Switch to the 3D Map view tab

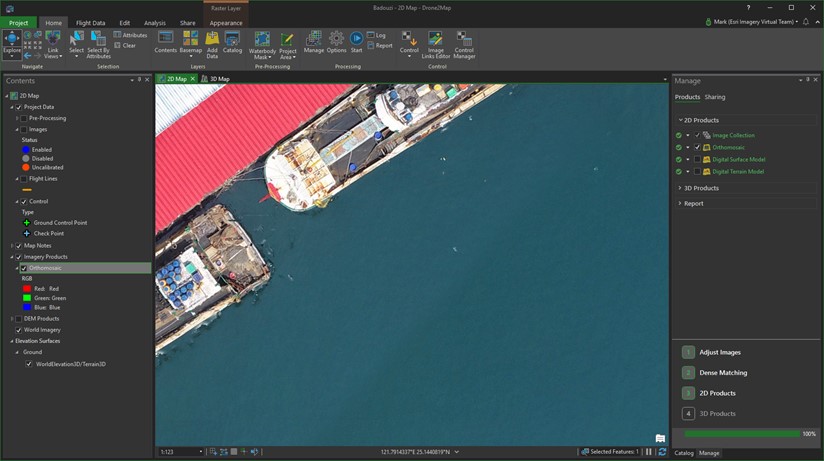216,79
